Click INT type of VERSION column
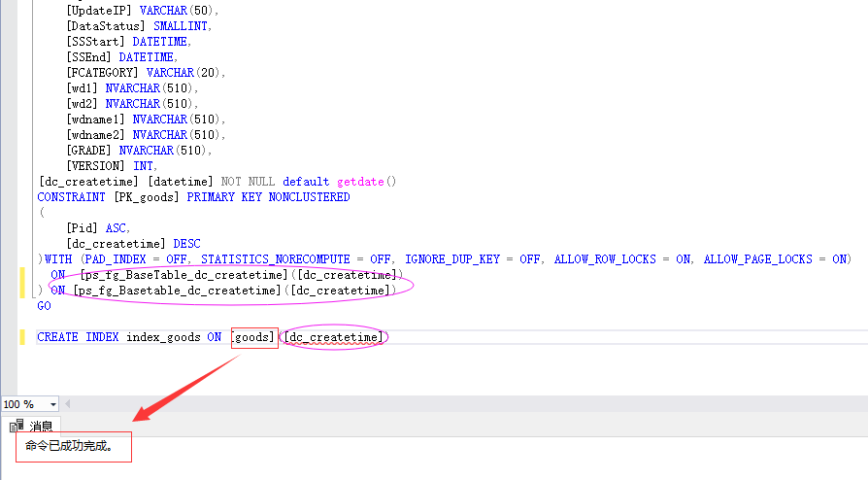 coord(144,166)
